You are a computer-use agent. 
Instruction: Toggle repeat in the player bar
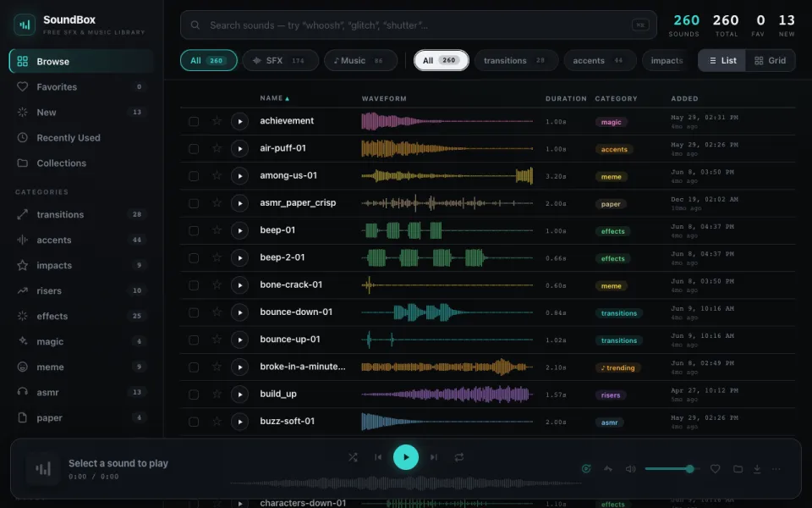point(458,457)
